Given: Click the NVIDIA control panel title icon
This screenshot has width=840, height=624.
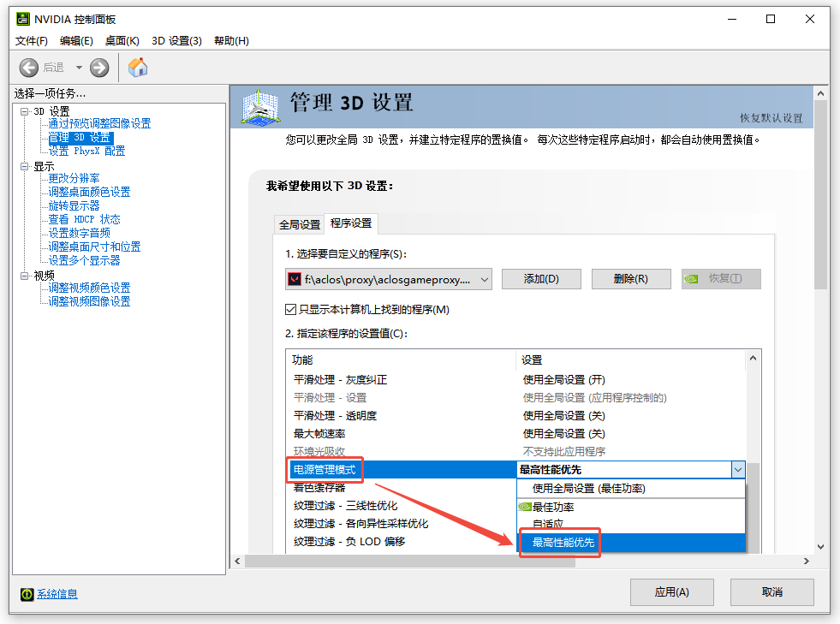Looking at the screenshot, I should click(23, 20).
